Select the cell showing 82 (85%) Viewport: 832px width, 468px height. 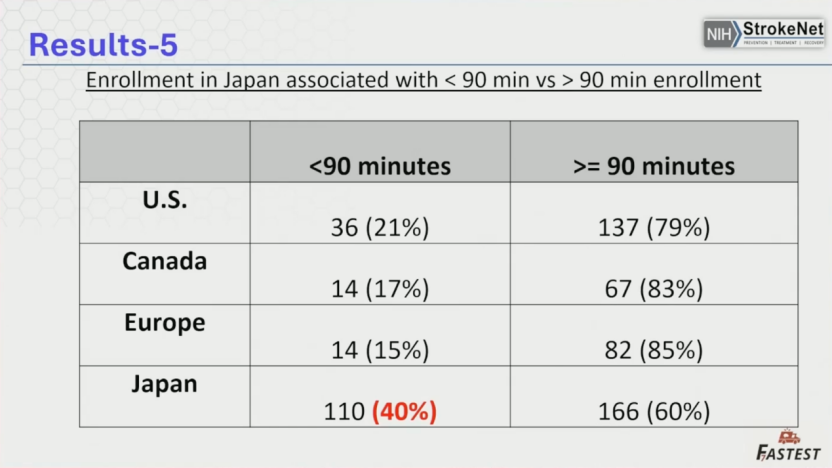click(654, 351)
